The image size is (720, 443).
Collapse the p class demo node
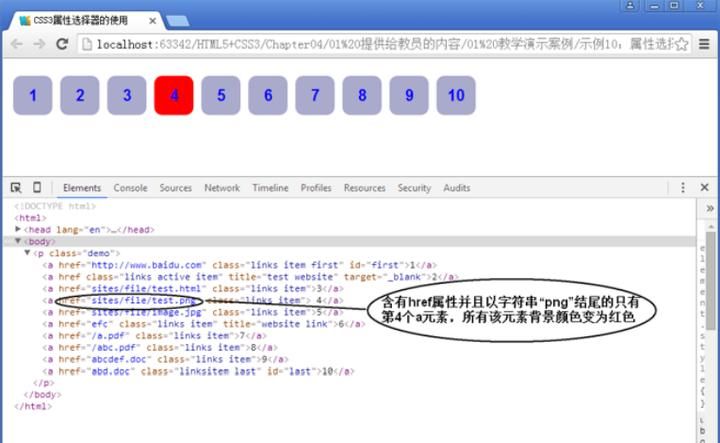coord(27,253)
